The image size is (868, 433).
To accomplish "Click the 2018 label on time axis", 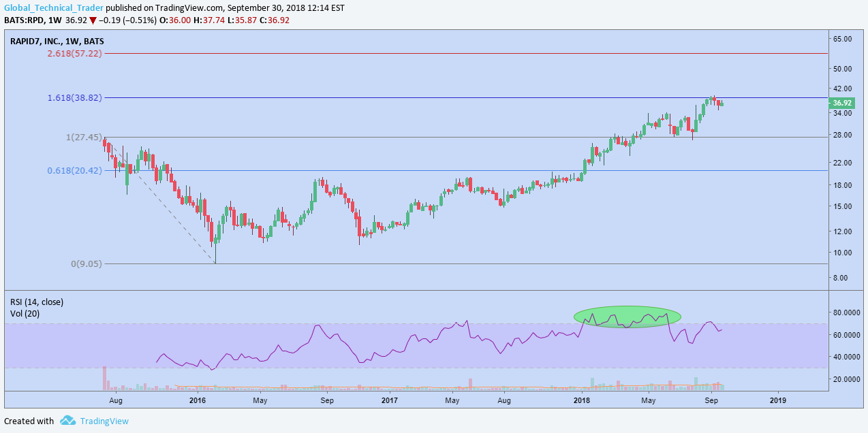I will (581, 400).
